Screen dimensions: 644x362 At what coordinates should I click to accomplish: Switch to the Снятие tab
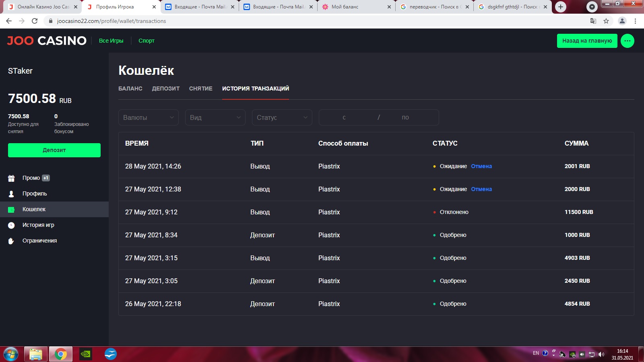coord(200,88)
